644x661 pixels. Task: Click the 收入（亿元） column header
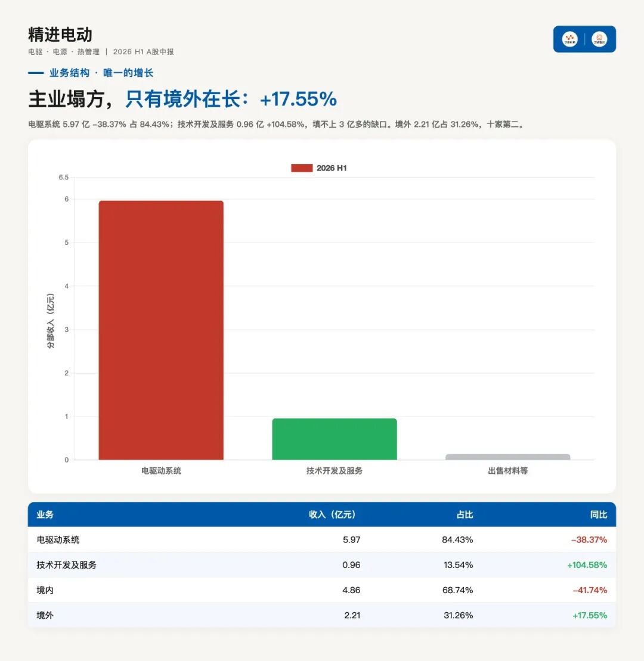[332, 514]
